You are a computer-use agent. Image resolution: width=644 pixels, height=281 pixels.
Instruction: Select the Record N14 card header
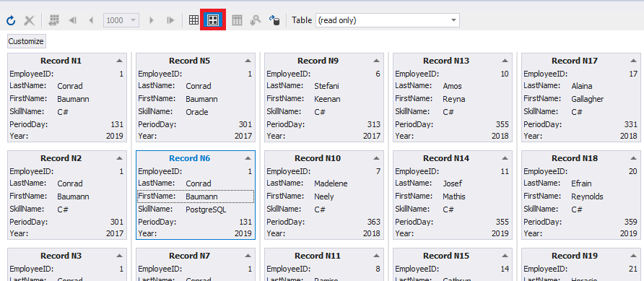tap(446, 158)
